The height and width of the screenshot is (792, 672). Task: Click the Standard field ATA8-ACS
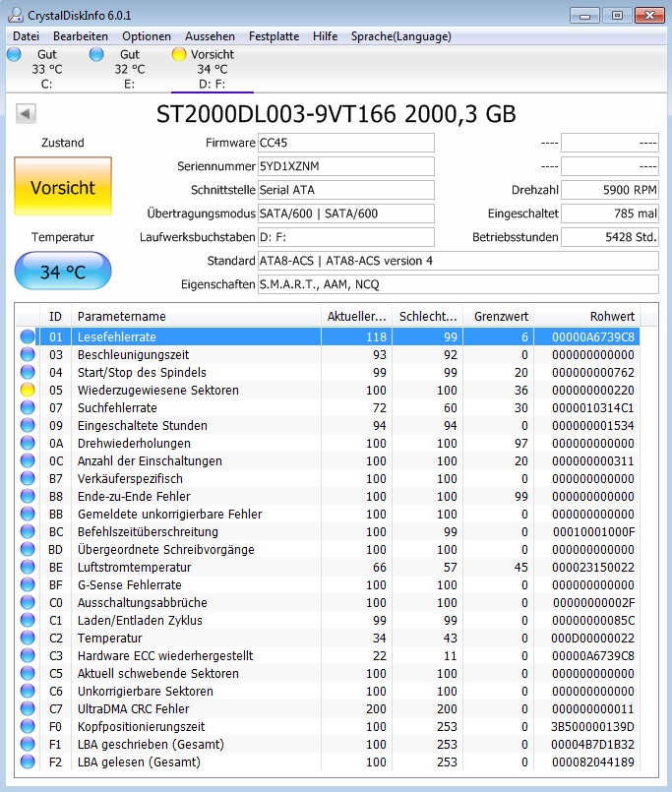coord(458,261)
